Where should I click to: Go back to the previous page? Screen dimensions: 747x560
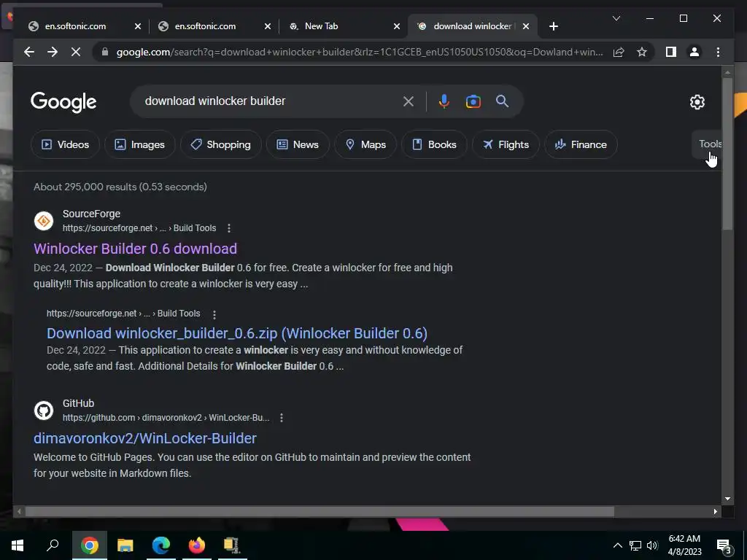click(29, 52)
